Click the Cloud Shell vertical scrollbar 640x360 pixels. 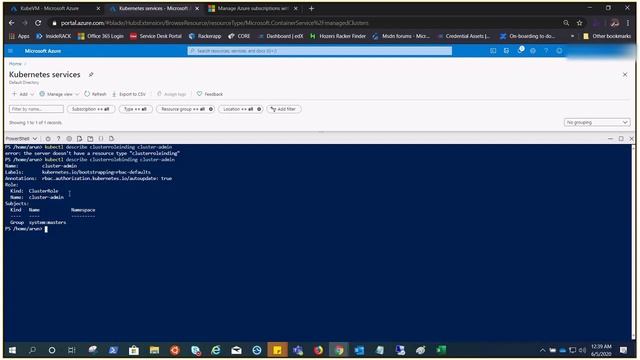tap(633, 241)
